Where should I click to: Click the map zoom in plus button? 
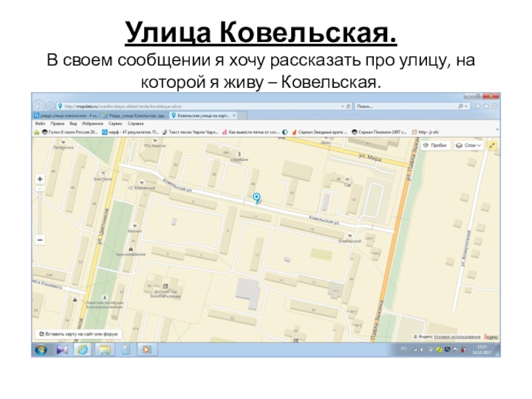tap(41, 179)
